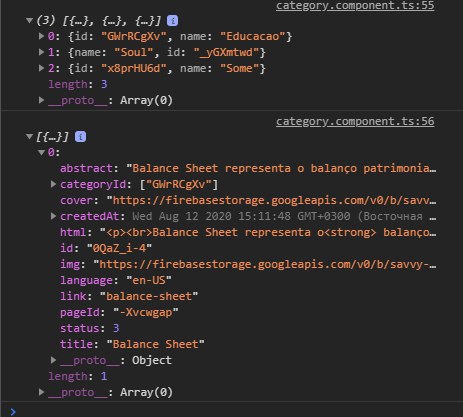Select the title value "Balance Sheet"
Screen dimensions: 463x417
155,344
